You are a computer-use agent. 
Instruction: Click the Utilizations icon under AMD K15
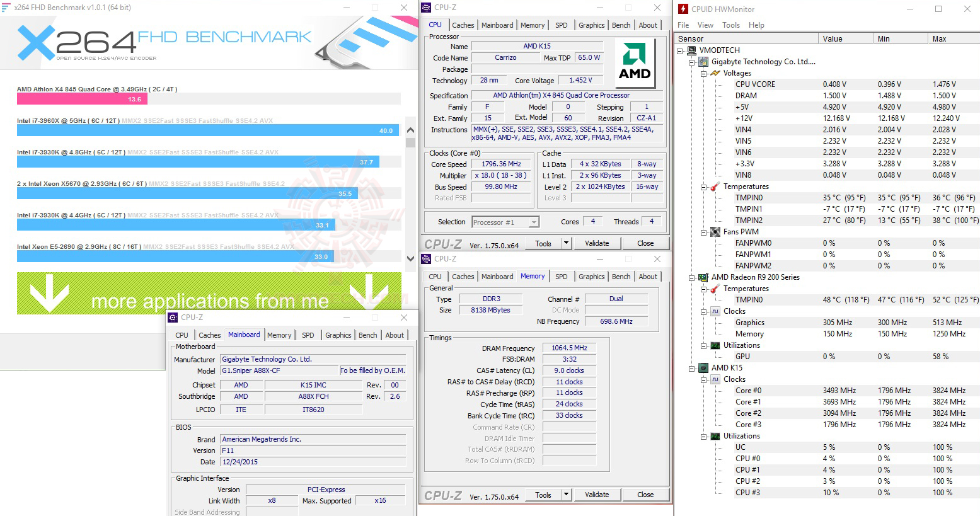(x=715, y=436)
